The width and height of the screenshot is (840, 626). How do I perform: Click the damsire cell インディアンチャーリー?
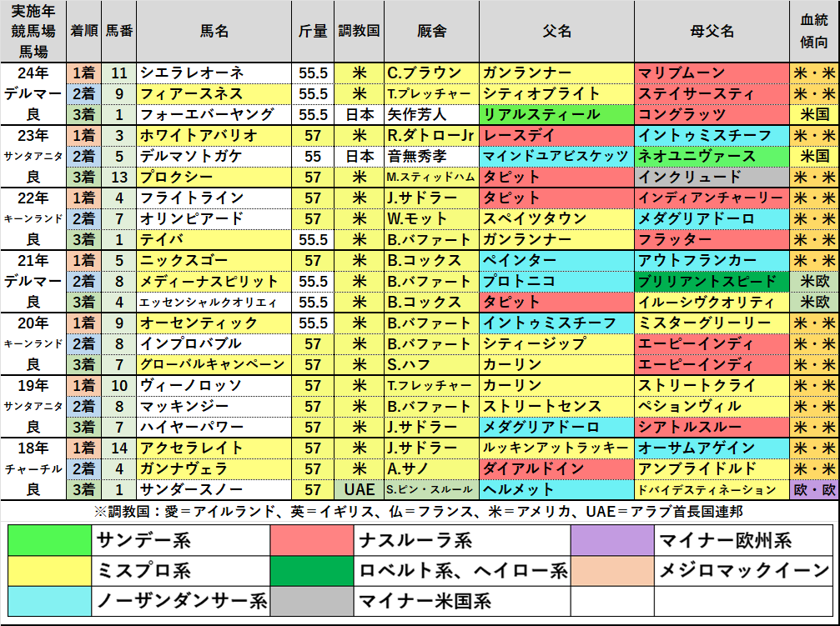tap(712, 198)
